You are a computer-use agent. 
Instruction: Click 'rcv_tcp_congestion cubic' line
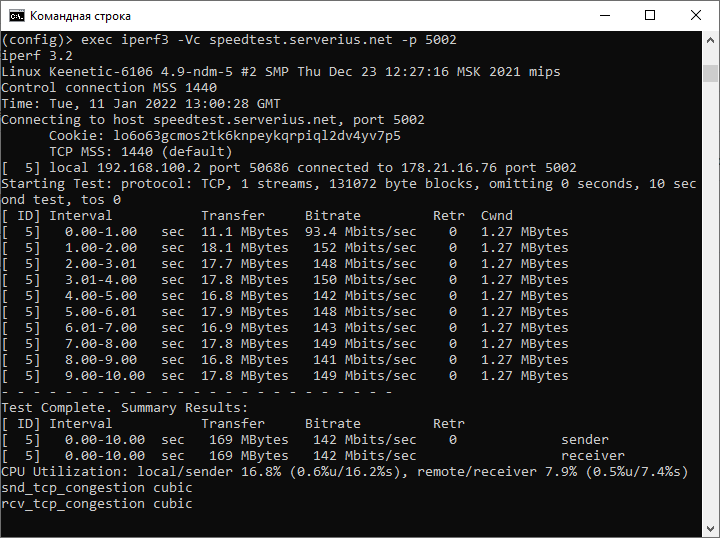click(x=97, y=504)
